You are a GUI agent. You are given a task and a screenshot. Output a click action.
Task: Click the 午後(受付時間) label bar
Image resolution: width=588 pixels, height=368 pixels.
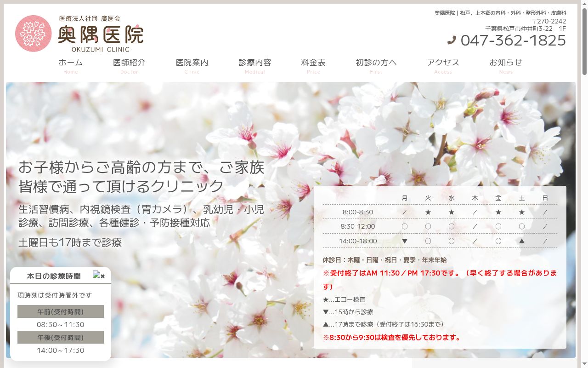[61, 337]
